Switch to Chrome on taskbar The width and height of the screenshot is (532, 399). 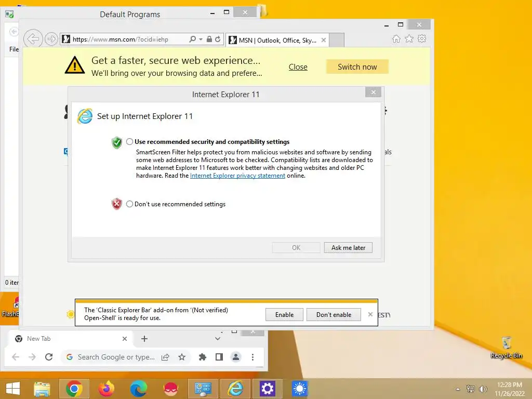(x=74, y=389)
